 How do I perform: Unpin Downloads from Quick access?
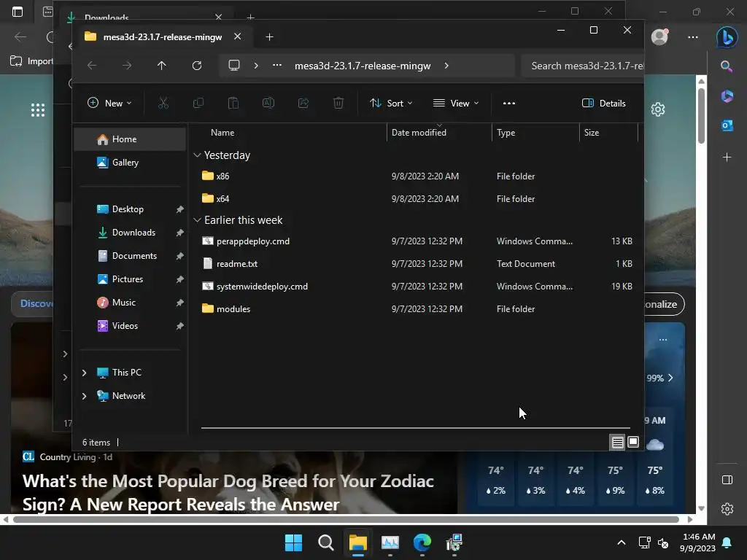(x=179, y=233)
